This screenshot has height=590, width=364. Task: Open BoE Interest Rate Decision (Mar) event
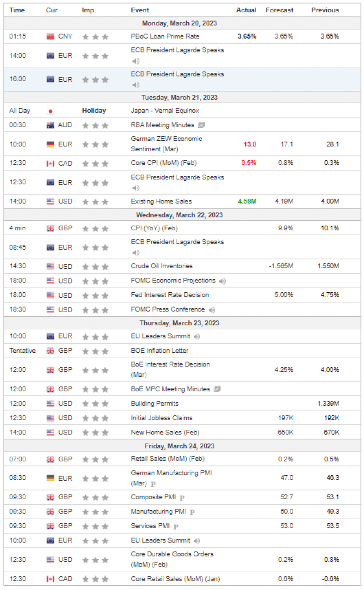click(x=170, y=370)
